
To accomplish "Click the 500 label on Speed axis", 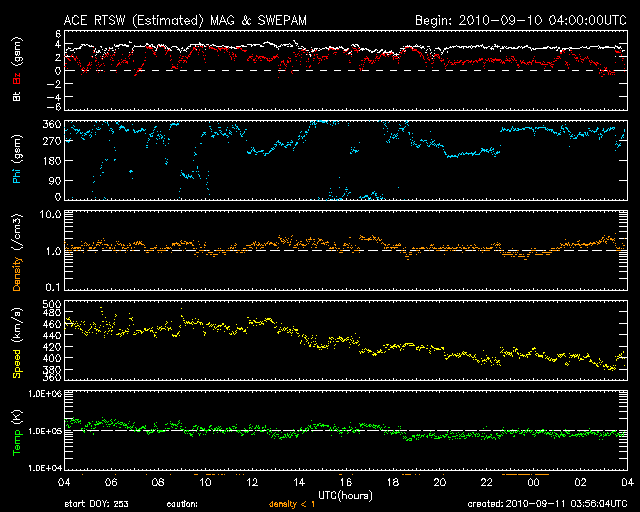I will [52, 304].
